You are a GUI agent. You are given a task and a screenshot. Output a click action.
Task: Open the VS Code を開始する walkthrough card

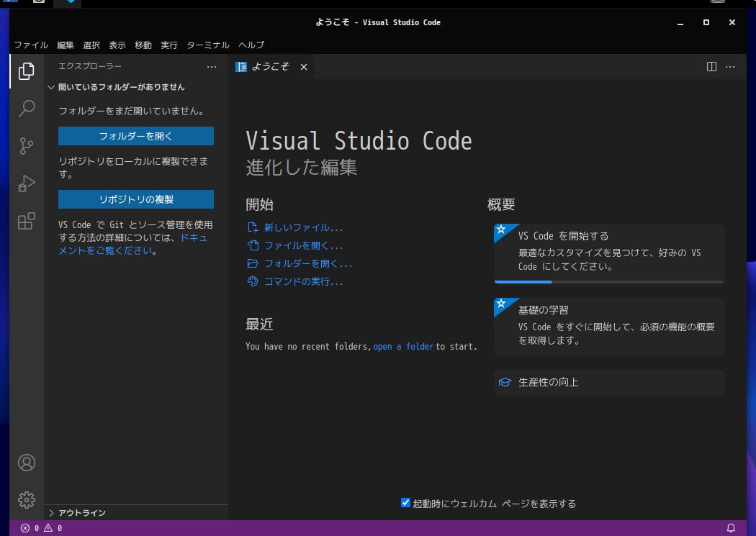pos(609,253)
